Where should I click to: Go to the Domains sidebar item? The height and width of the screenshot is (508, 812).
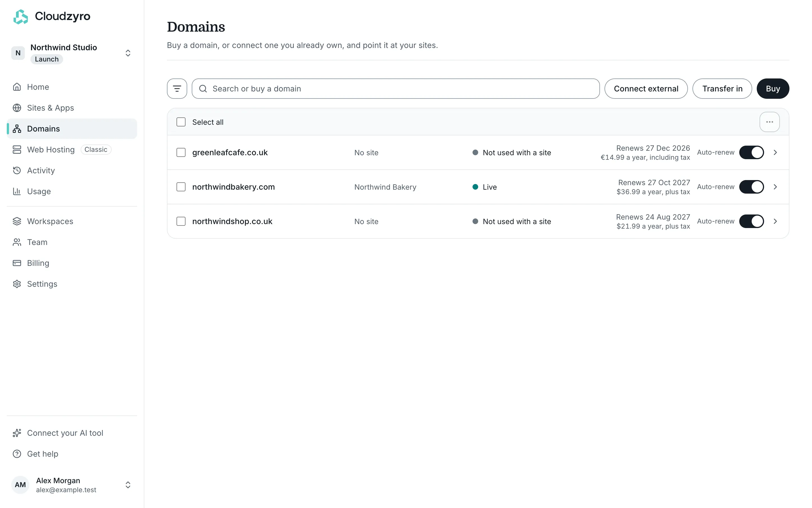(72, 129)
